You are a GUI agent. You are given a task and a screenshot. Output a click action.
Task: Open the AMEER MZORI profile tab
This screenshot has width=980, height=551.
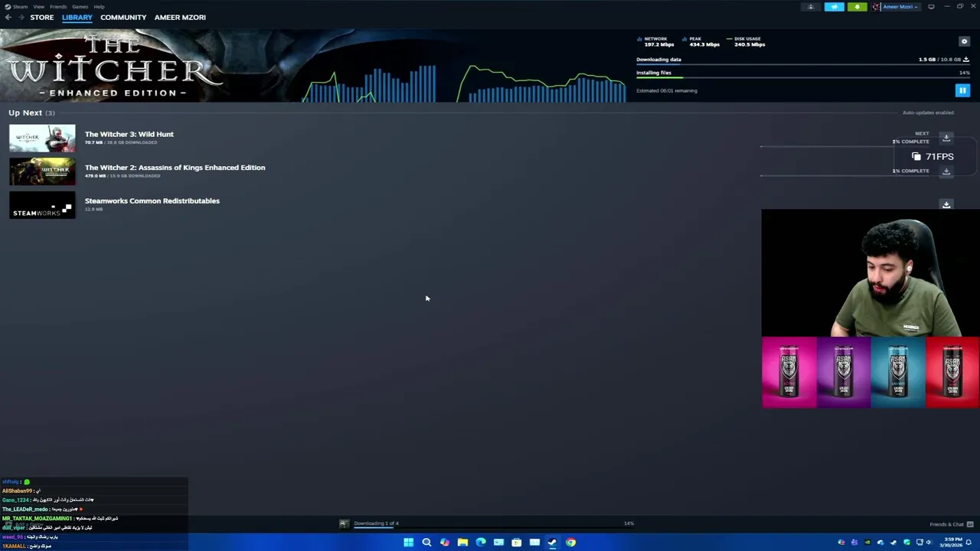click(180, 17)
